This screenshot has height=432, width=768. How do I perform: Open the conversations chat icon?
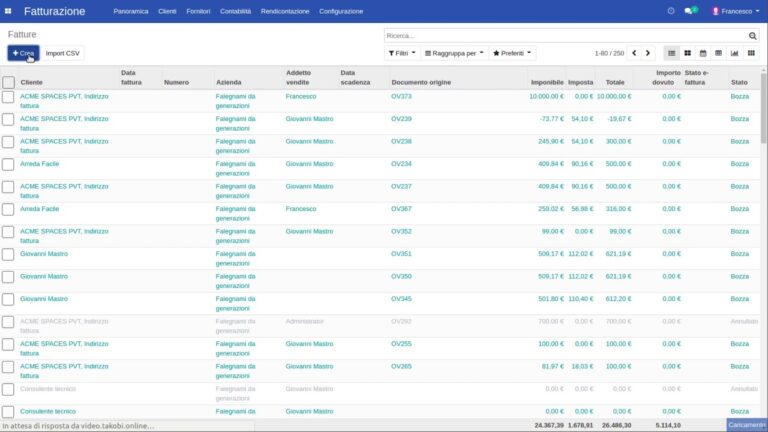[x=690, y=11]
